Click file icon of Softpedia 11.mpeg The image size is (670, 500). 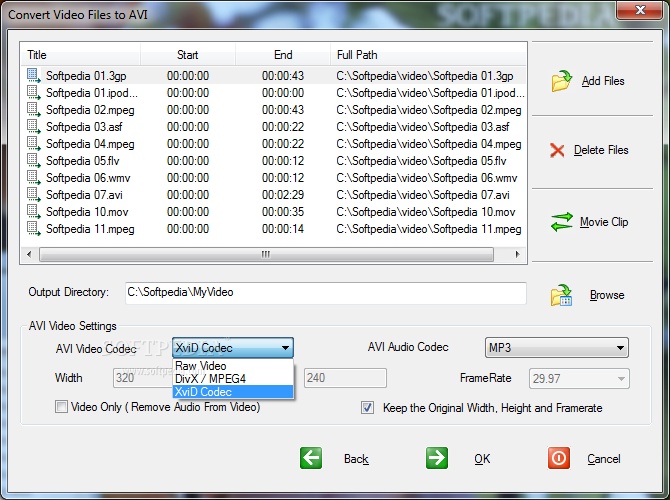[34, 229]
